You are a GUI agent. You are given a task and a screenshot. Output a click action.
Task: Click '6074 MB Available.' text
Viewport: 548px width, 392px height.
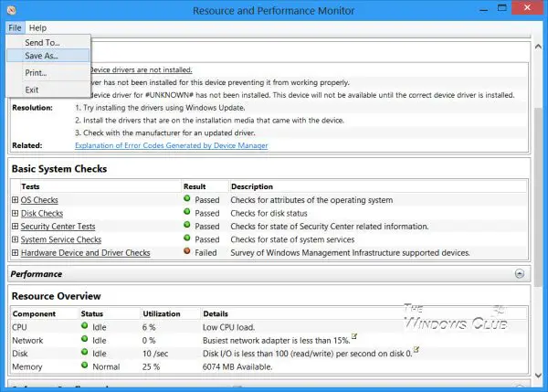coord(237,366)
